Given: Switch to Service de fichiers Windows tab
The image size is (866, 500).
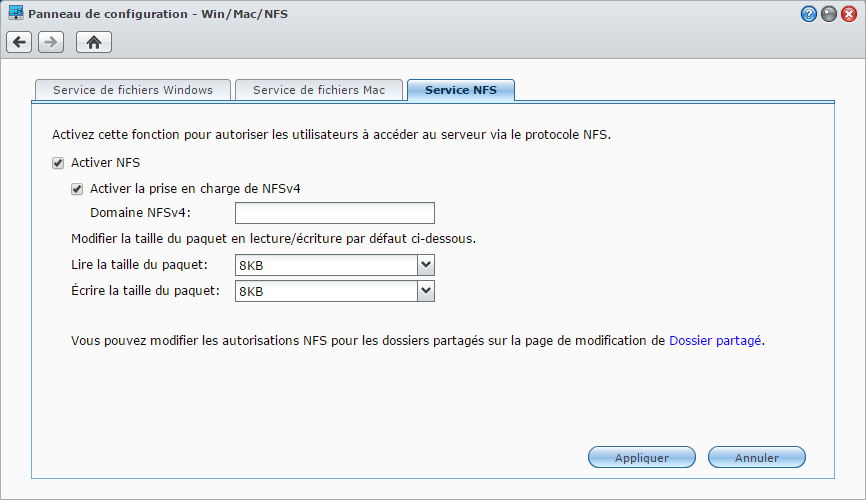Looking at the screenshot, I should coord(132,90).
